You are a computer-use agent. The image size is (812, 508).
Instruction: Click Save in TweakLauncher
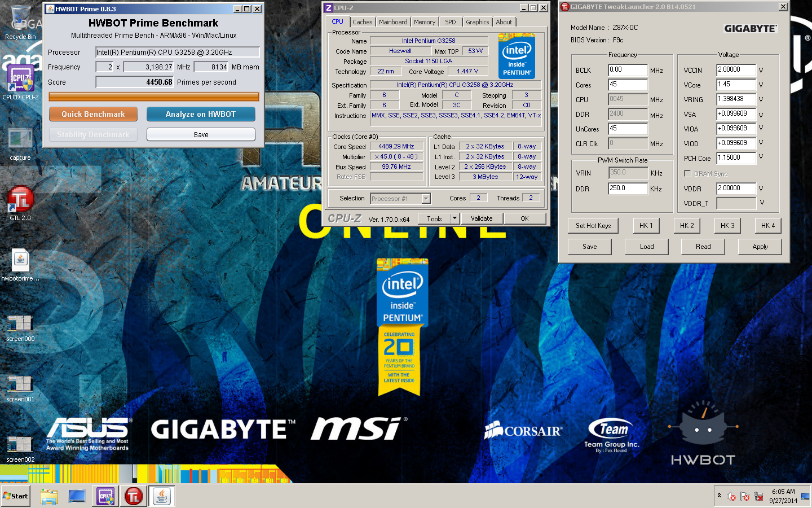pos(590,247)
